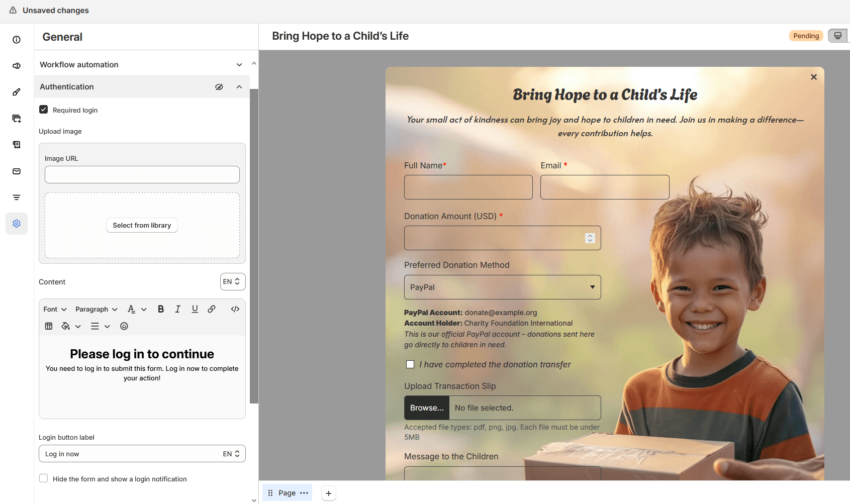Click the Image URL input field
This screenshot has height=504, width=850.
[142, 174]
